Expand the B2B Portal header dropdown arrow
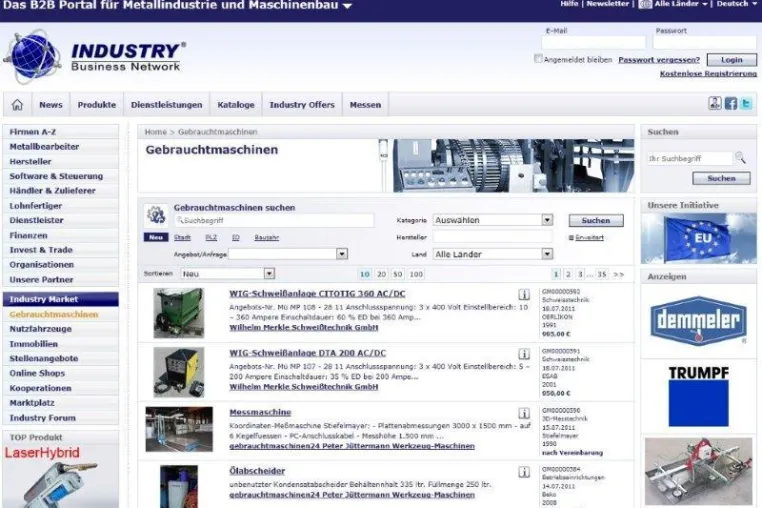 [347, 6]
